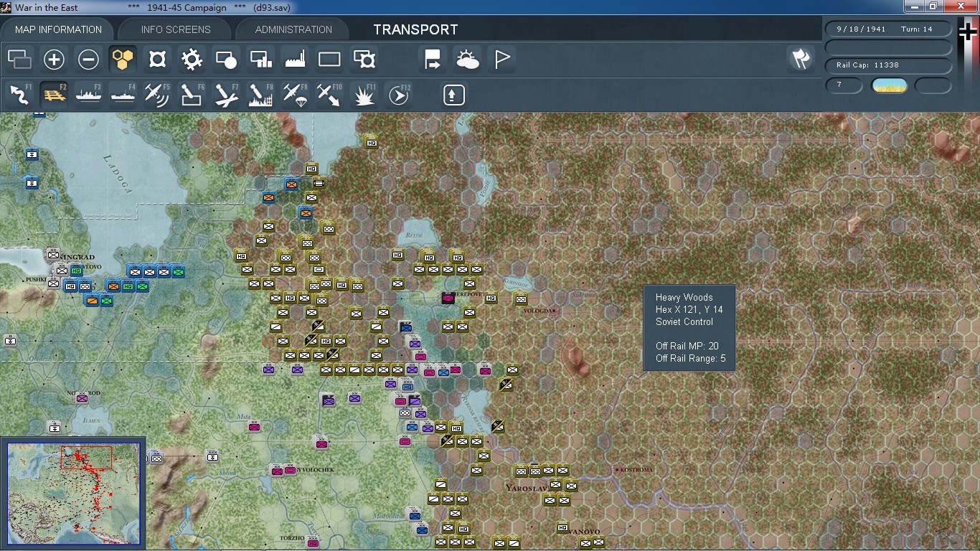Select the F9 air transport parachute mode

[295, 95]
